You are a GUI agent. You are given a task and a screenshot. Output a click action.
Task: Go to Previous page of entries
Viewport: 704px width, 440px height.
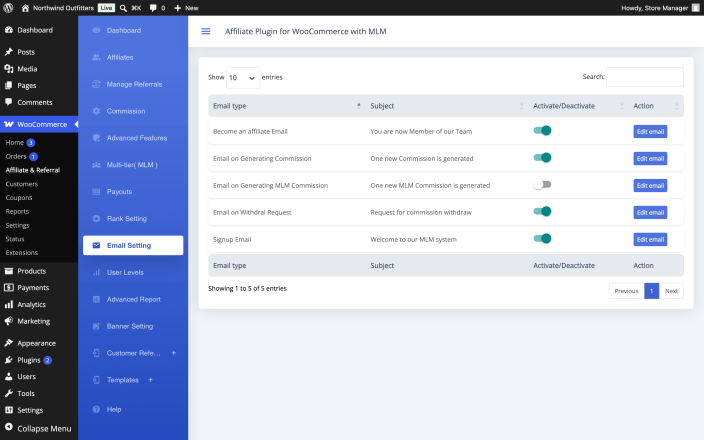click(x=626, y=291)
